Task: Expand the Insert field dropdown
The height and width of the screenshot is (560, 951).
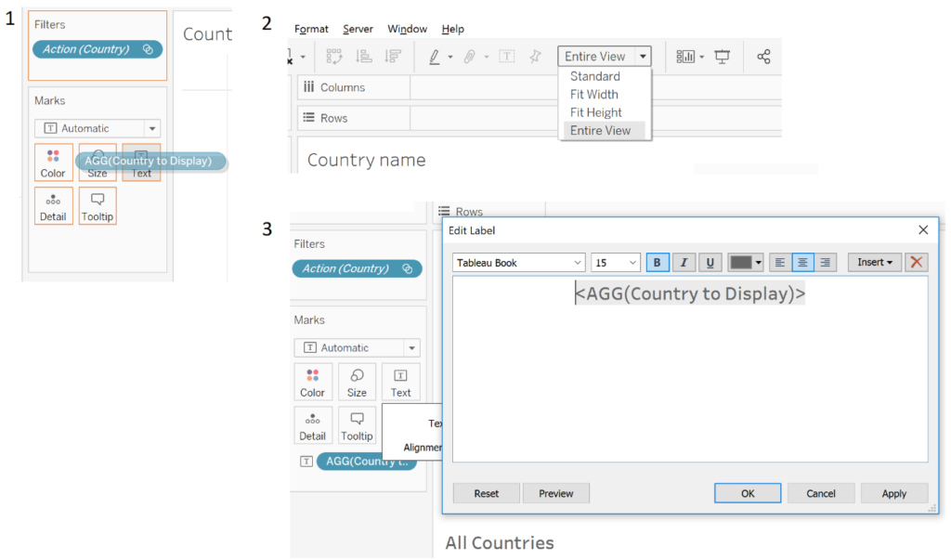Action: [874, 263]
